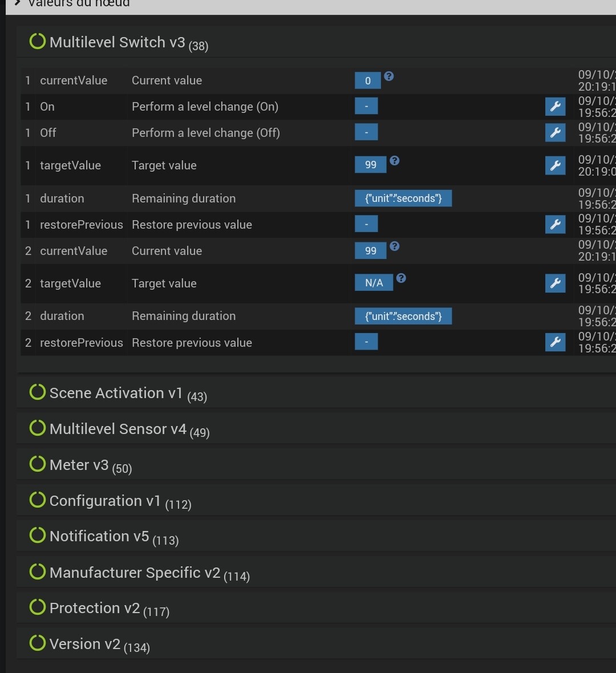This screenshot has height=673, width=616.
Task: Click help icon next to N/A target value
Action: pos(401,278)
